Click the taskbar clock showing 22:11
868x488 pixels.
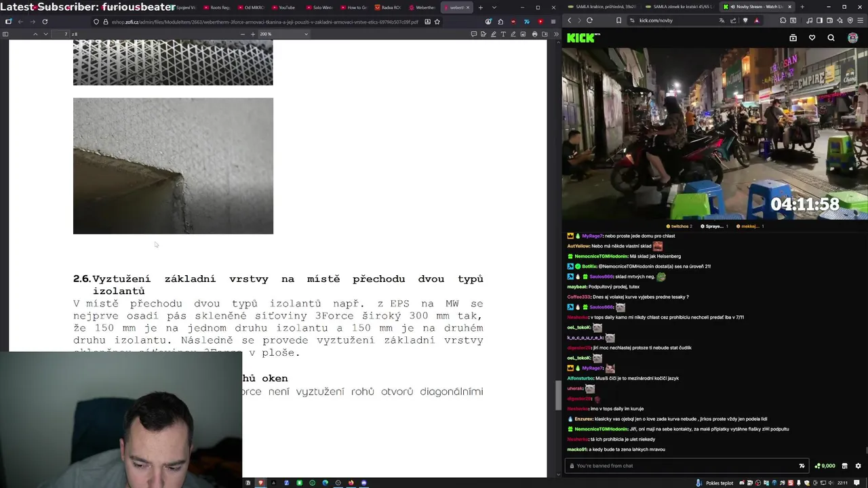[x=842, y=483]
